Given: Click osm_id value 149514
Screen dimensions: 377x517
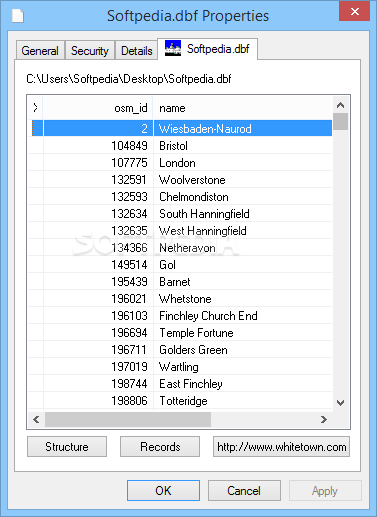Looking at the screenshot, I should pos(129,265).
